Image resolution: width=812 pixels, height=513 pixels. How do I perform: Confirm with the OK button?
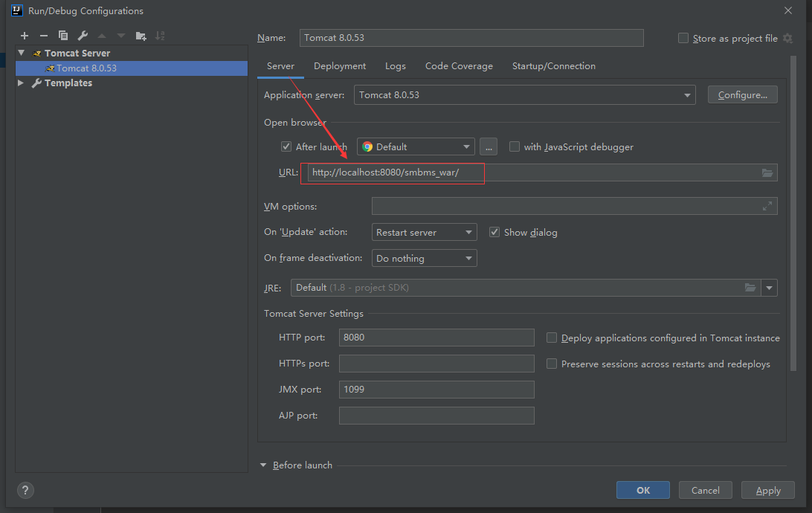click(x=642, y=490)
